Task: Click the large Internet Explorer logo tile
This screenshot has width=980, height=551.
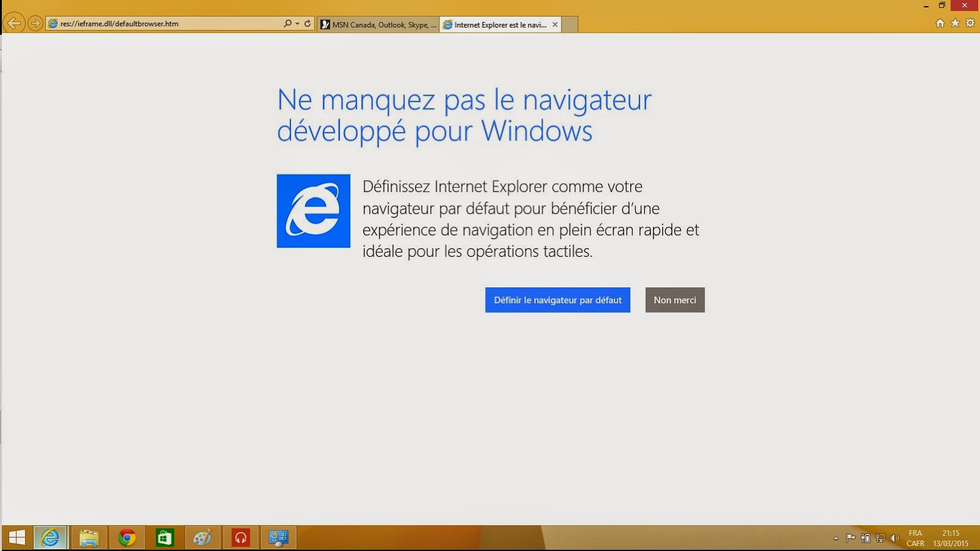Action: point(314,211)
